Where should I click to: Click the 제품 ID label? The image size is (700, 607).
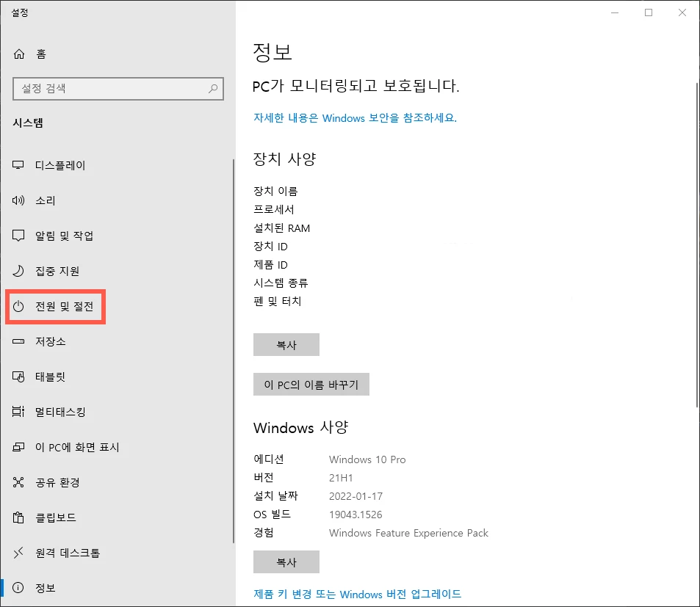[x=270, y=264]
